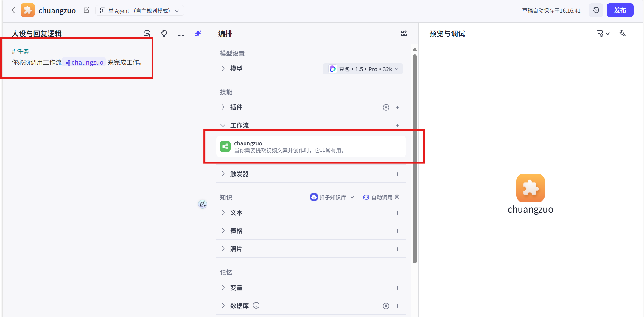
Task: Expand the 变量 memory section
Action: coord(223,288)
